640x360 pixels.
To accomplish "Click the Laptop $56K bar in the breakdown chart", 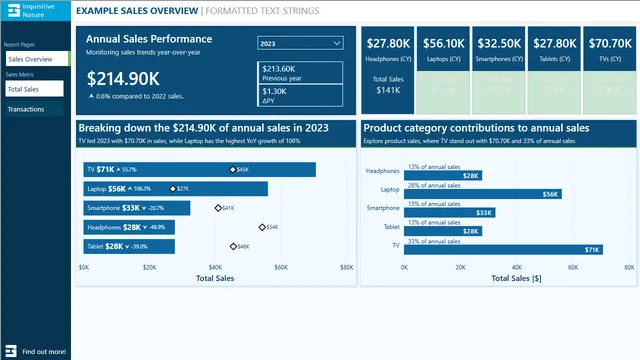I will coord(176,189).
